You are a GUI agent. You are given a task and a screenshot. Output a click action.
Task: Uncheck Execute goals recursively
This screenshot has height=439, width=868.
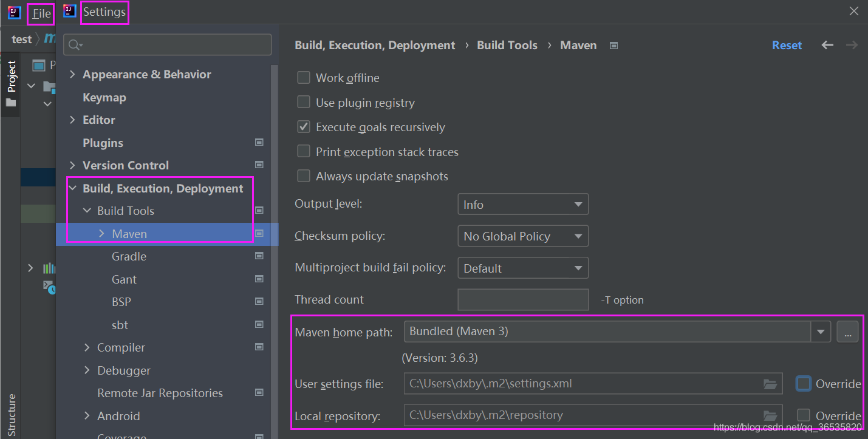pos(304,127)
